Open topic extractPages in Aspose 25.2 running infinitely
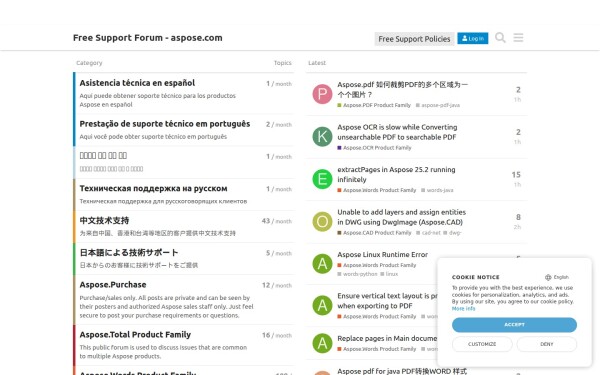 [x=396, y=174]
